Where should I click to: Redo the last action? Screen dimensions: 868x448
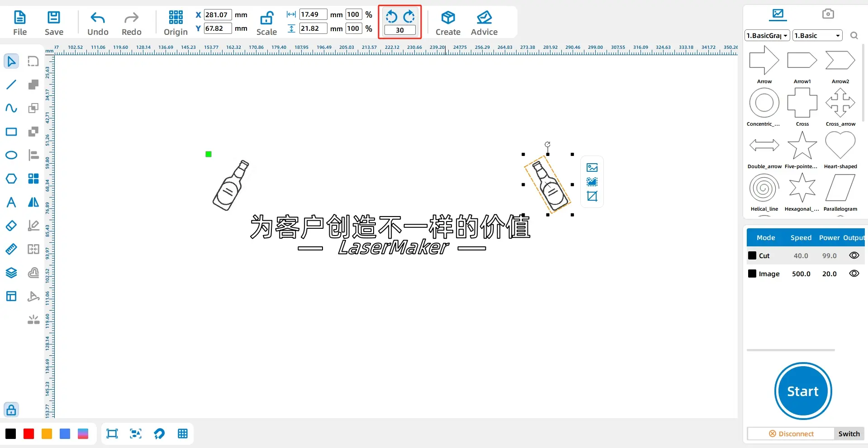[132, 23]
